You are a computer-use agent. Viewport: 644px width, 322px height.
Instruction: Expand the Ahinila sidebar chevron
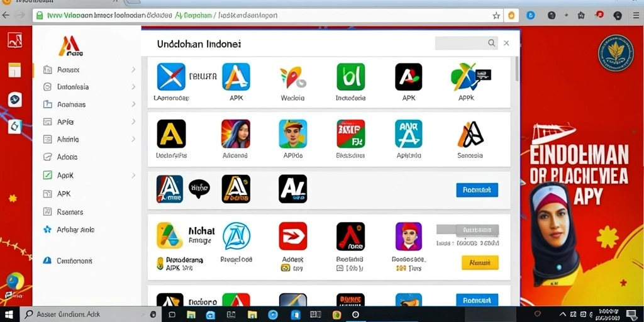point(133,139)
